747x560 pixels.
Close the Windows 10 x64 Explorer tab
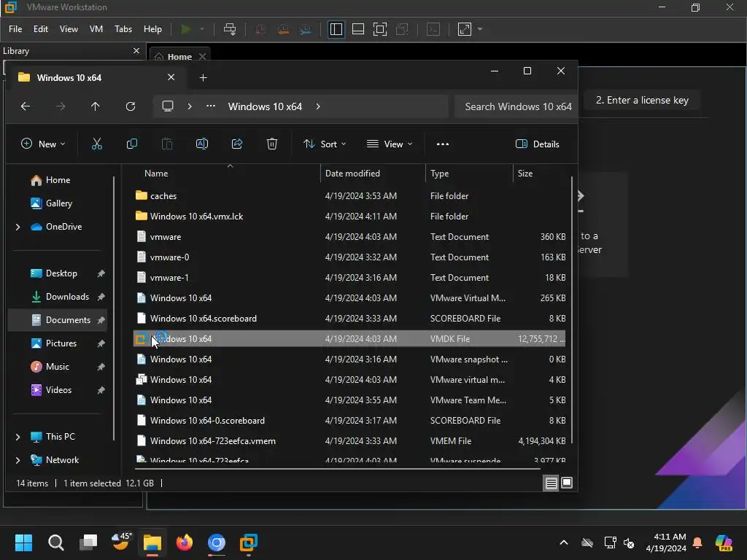(171, 77)
